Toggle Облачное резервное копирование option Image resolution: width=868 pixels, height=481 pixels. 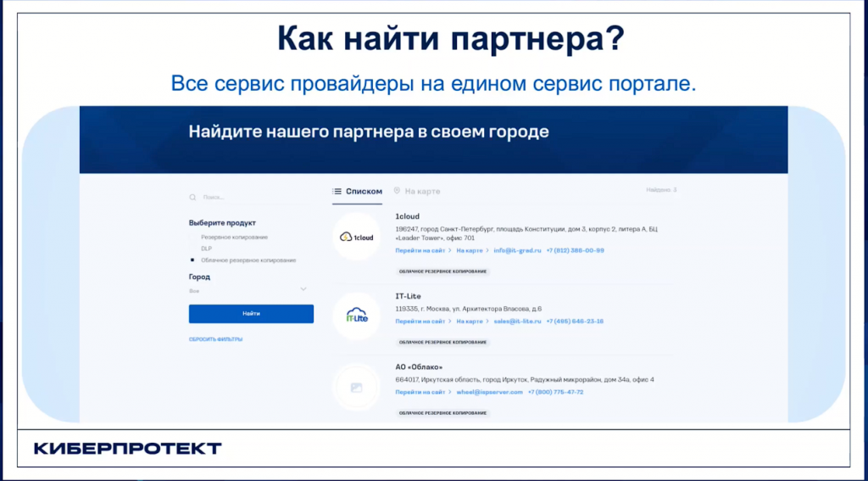coord(243,260)
